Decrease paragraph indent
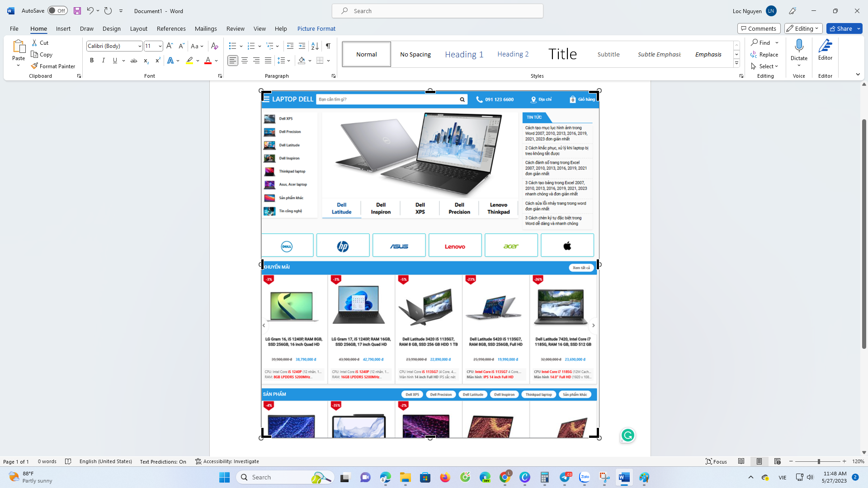This screenshot has width=868, height=488. pyautogui.click(x=290, y=46)
